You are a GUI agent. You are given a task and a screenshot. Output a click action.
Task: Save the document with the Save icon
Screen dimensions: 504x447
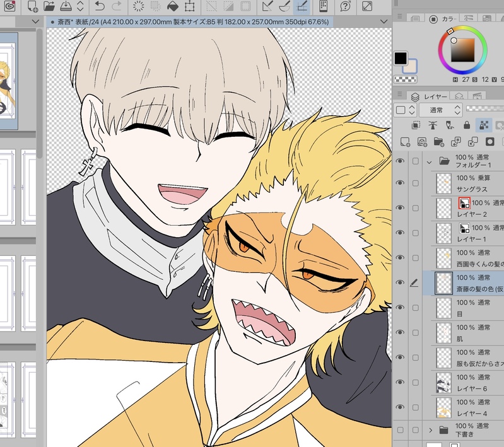[x=66, y=6]
